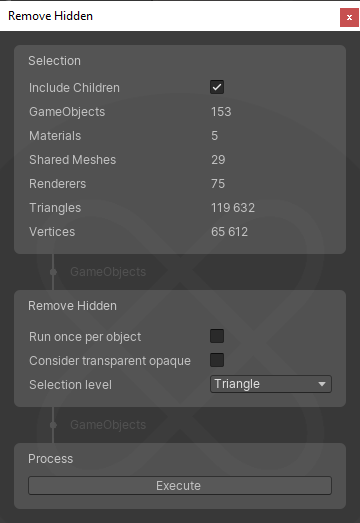Click the Remove Hidden section header
The width and height of the screenshot is (360, 523).
(x=72, y=306)
